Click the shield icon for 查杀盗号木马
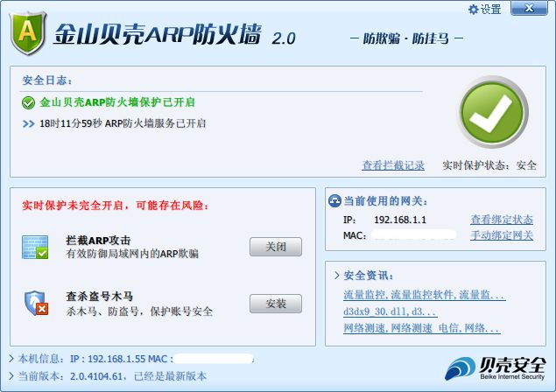This screenshot has height=392, width=556. pyautogui.click(x=36, y=303)
